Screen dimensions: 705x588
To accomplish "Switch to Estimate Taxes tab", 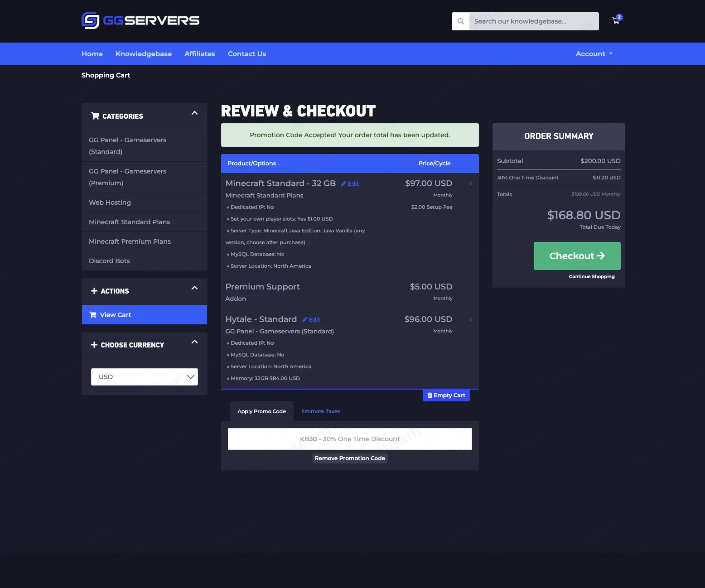I will coord(320,411).
